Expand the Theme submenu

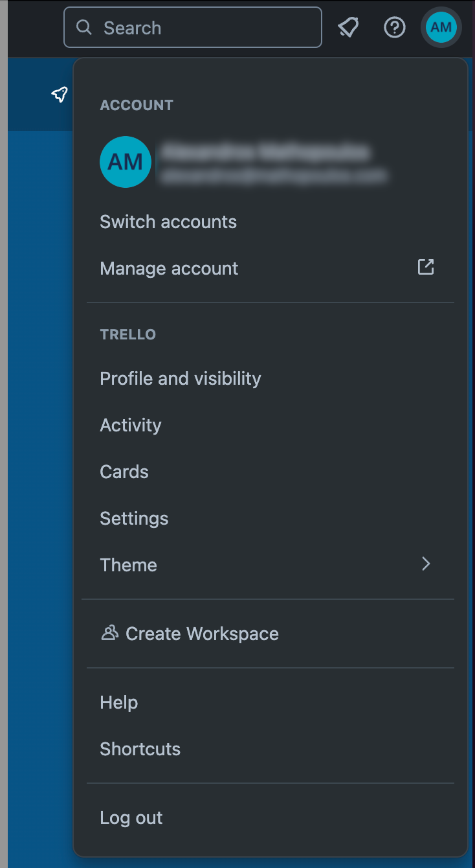click(x=128, y=565)
